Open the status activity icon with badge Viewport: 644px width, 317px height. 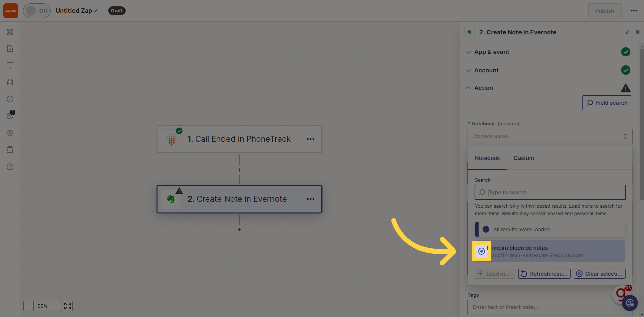pyautogui.click(x=10, y=115)
